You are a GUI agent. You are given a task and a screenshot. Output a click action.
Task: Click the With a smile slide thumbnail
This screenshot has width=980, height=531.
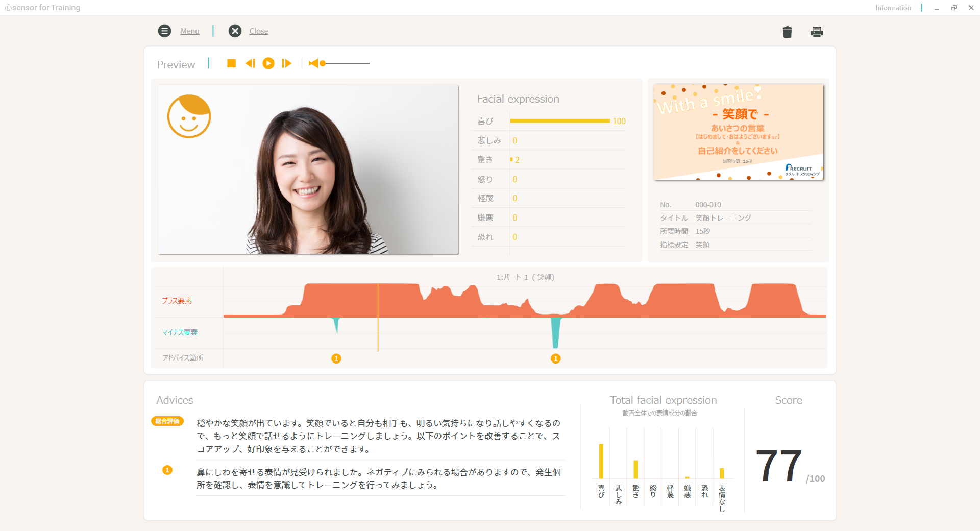tap(738, 132)
